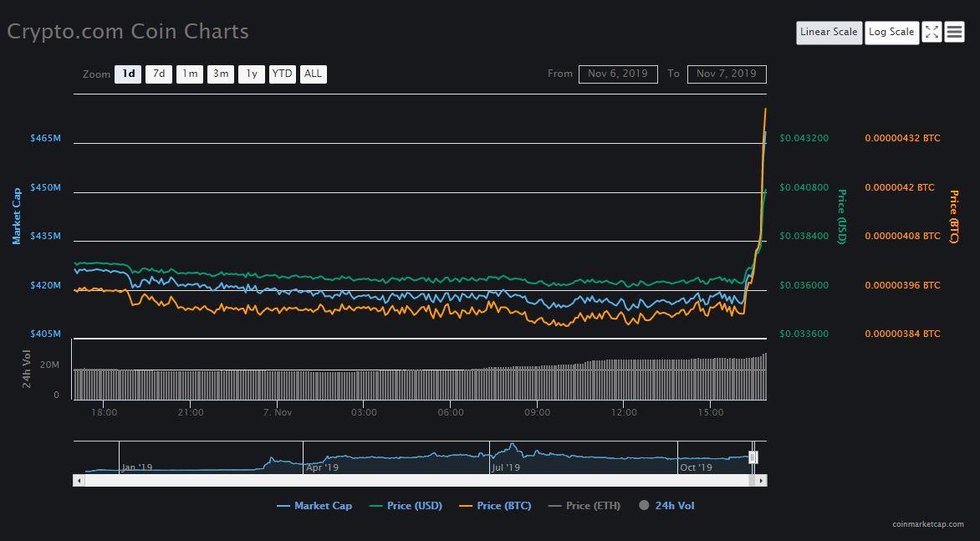The height and width of the screenshot is (541, 980).
Task: Click the Jul '19 navigator label
Action: pyautogui.click(x=506, y=467)
